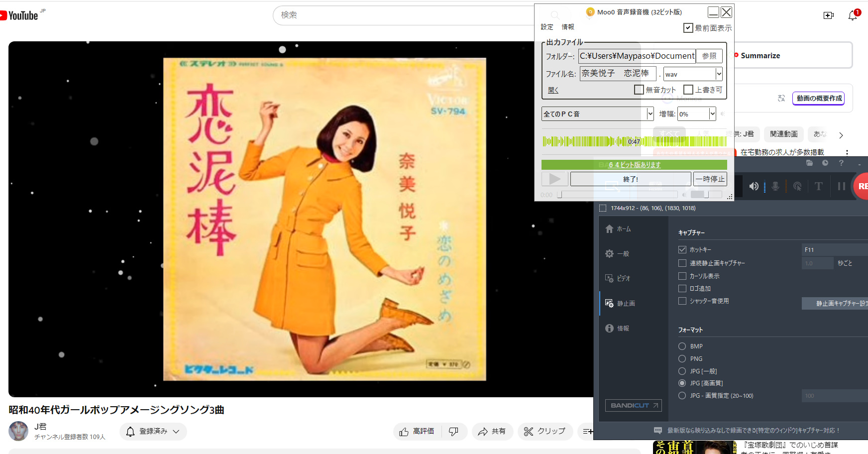Click the translate icon beside 動画の概要作成
The height and width of the screenshot is (454, 868).
point(781,99)
